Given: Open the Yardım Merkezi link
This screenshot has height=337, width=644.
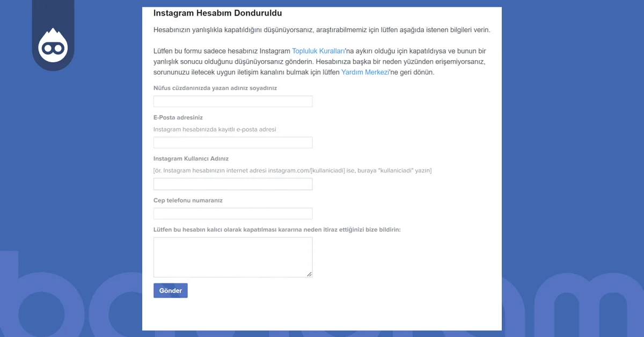Looking at the screenshot, I should (365, 72).
